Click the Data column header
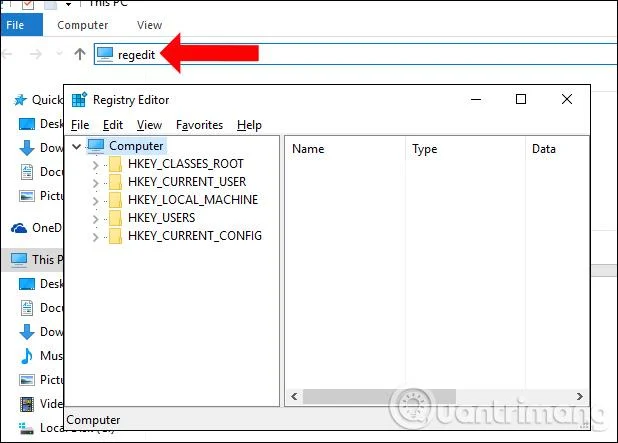The image size is (618, 443). [557, 149]
